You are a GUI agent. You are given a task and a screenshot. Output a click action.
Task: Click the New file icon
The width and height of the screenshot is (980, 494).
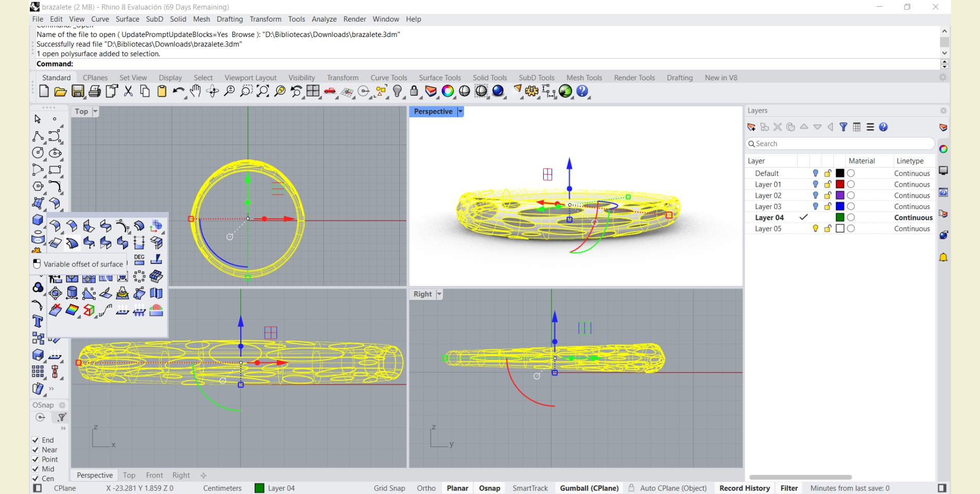44,92
